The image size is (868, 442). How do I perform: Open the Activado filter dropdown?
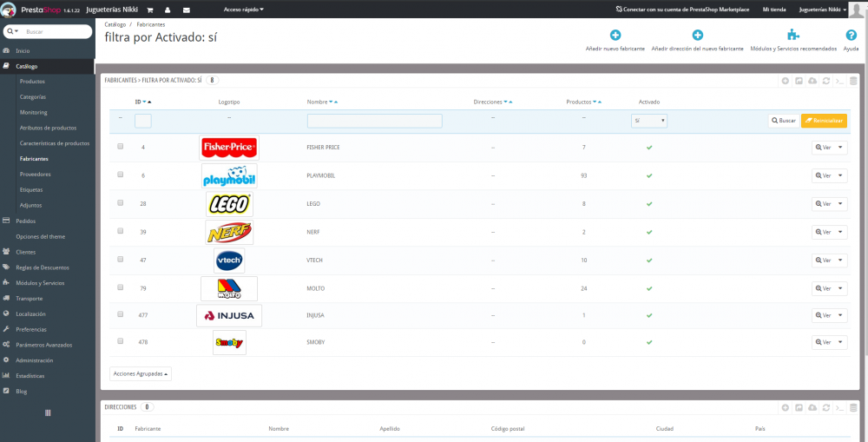tap(648, 121)
